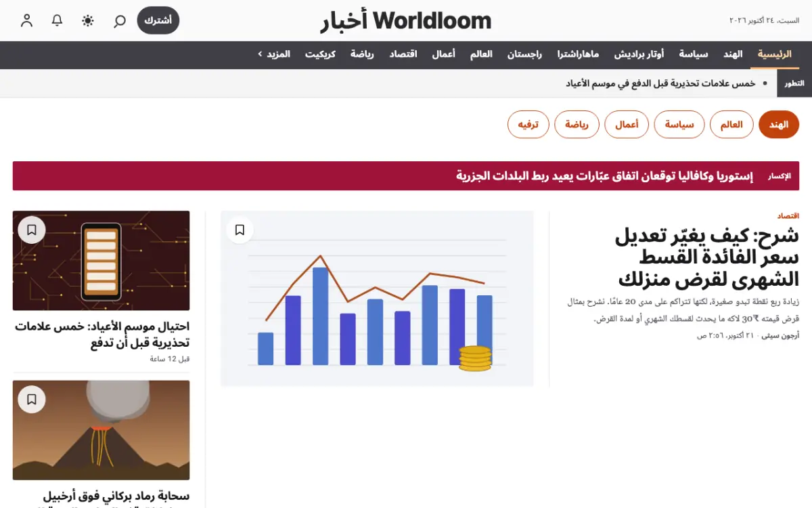812x508 pixels.
Task: Open the user account profile icon
Action: [26, 20]
